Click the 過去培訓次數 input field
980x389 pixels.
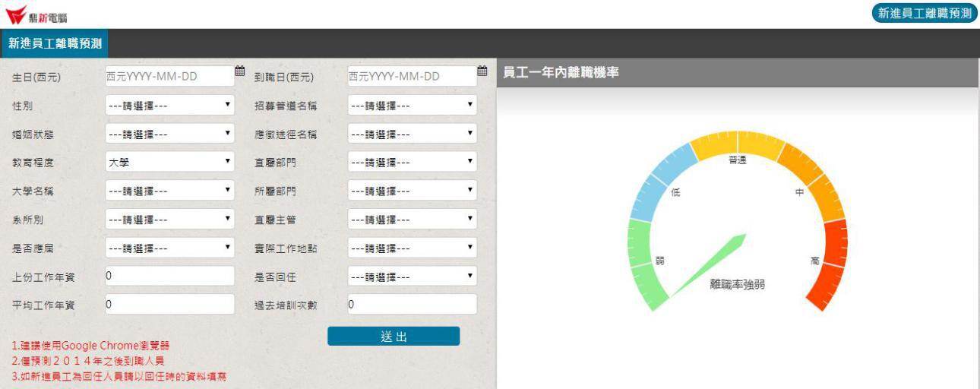coord(412,305)
